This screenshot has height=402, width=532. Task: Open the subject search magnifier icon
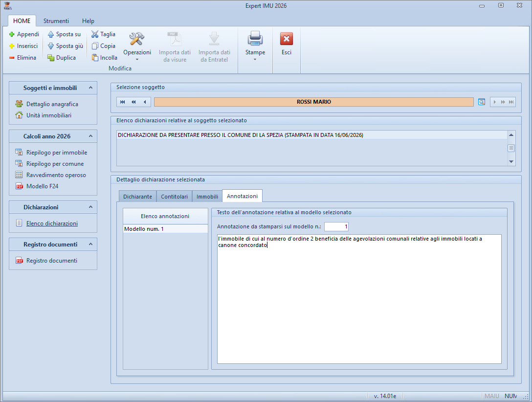[x=481, y=102]
